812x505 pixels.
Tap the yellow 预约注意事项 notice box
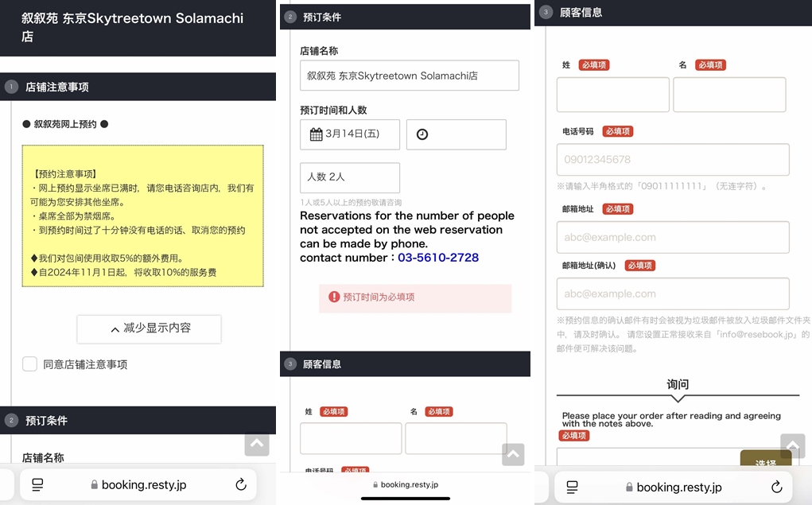tap(143, 216)
